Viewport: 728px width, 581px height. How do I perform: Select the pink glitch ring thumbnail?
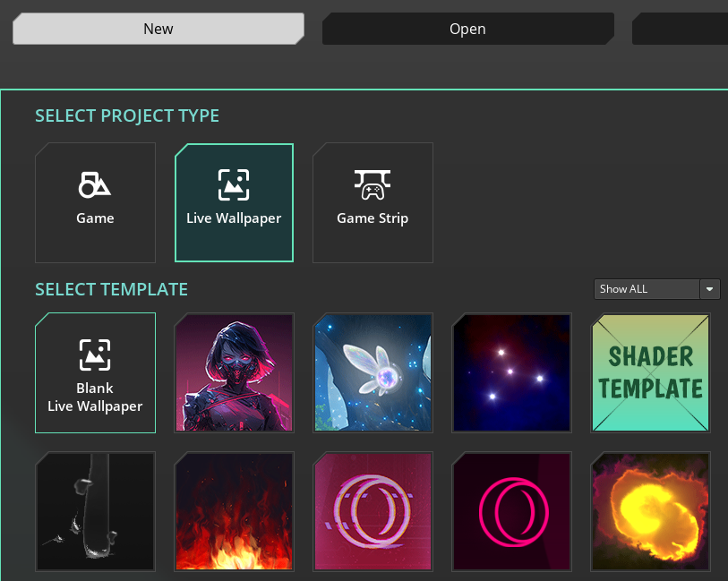(373, 511)
